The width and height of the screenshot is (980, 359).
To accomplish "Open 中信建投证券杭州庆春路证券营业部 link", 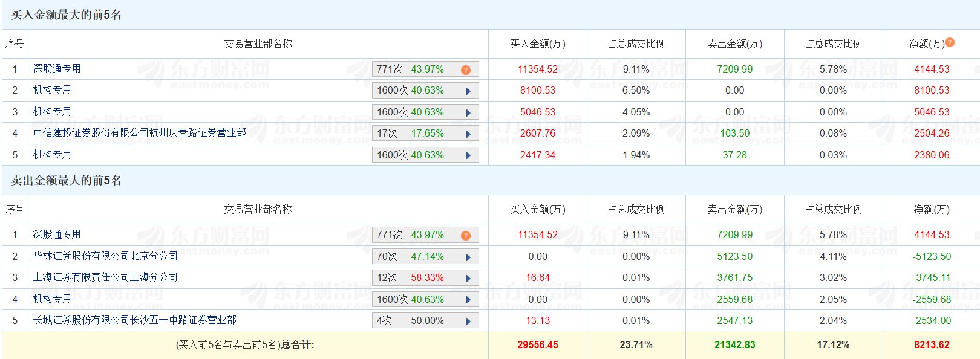I will tap(140, 133).
